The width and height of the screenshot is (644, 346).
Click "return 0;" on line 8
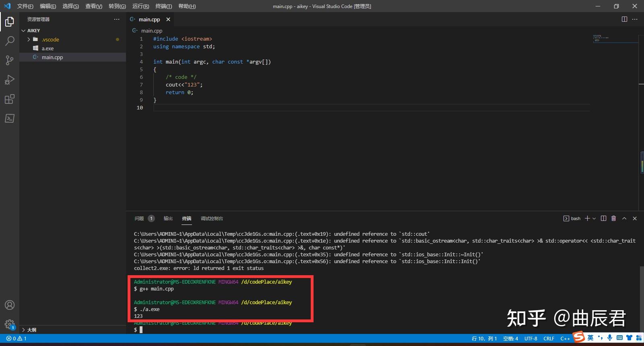click(180, 93)
